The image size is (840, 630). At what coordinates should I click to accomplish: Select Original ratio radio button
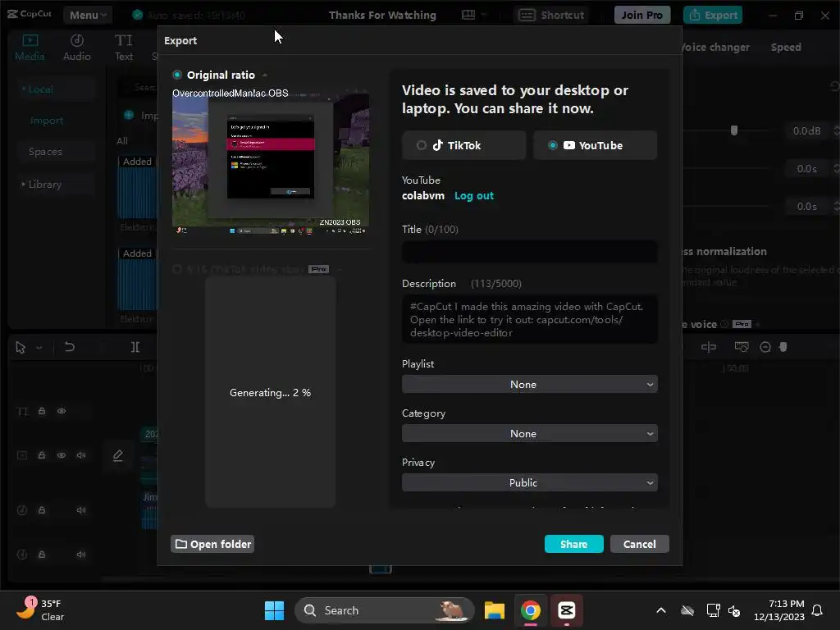[x=177, y=75]
